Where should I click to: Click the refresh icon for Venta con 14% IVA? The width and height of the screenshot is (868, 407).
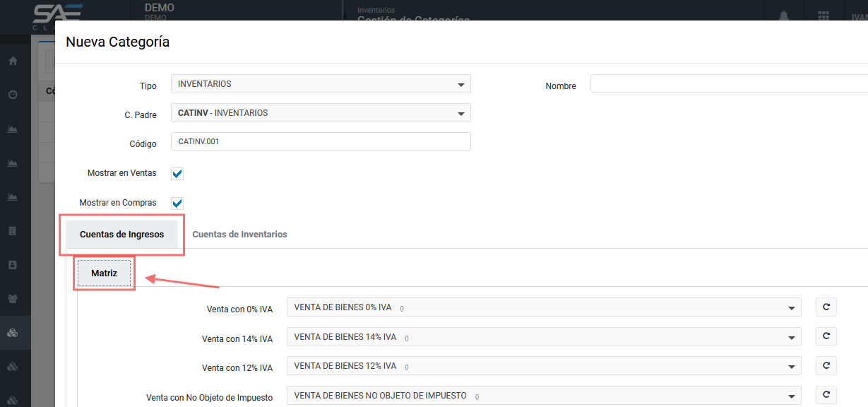[x=826, y=336]
